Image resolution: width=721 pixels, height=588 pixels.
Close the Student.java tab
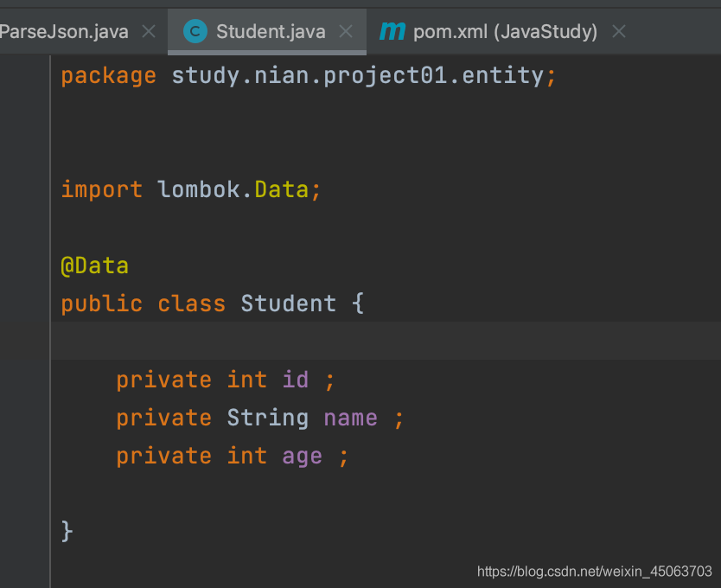click(x=346, y=31)
